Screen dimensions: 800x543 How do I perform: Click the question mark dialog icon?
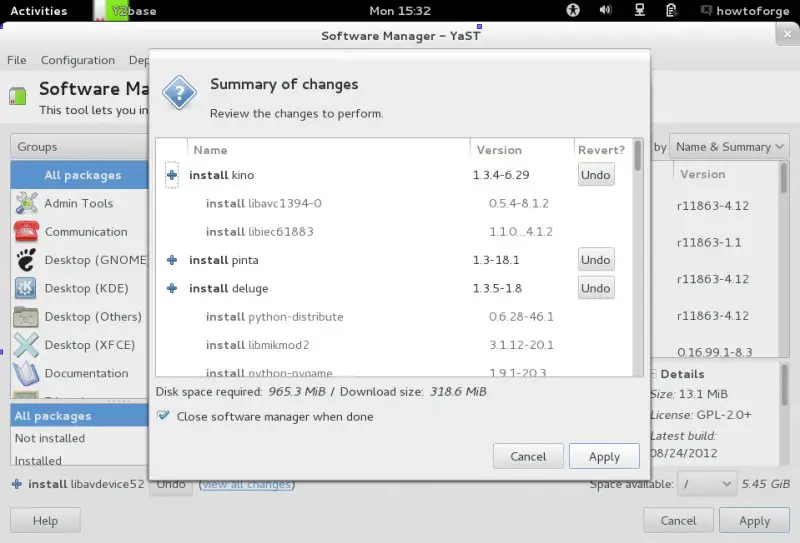(x=179, y=92)
